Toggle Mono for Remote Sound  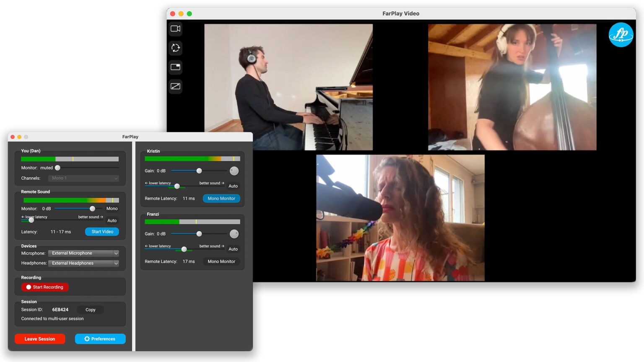pyautogui.click(x=112, y=208)
